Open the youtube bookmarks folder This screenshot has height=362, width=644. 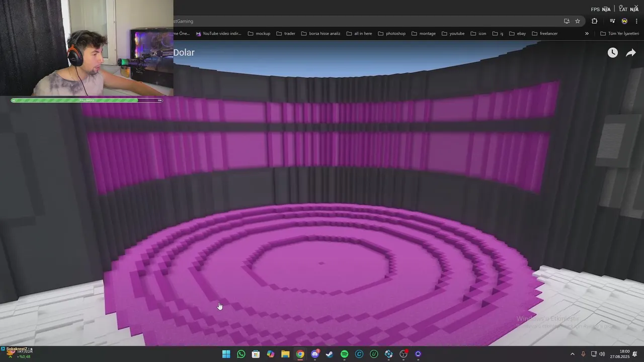tap(453, 34)
